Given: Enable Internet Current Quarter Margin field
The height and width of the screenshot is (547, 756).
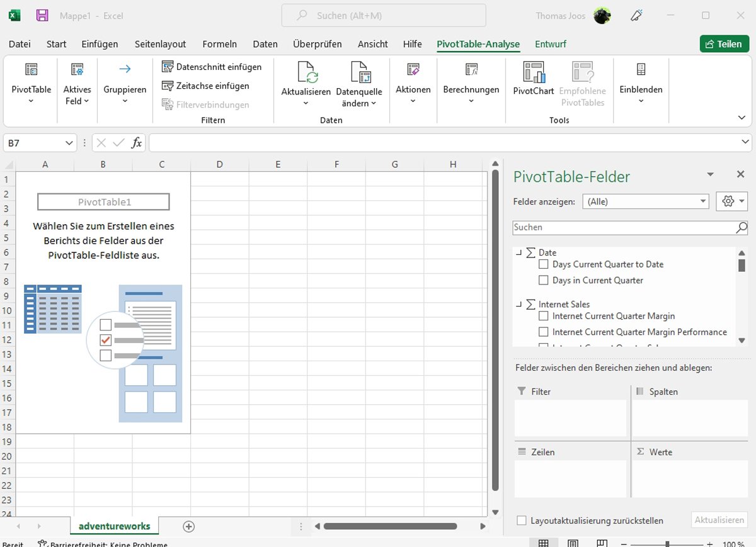Looking at the screenshot, I should (x=544, y=316).
